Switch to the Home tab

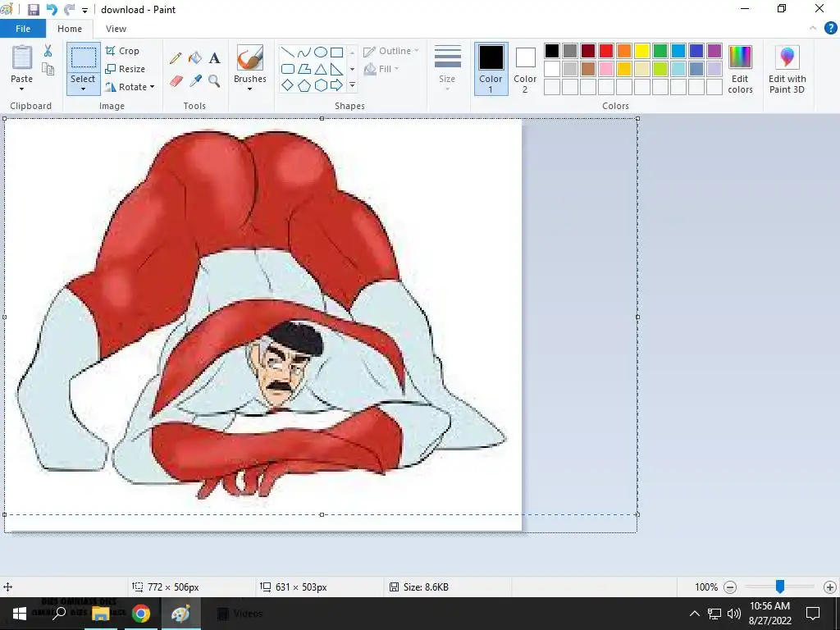coord(70,29)
